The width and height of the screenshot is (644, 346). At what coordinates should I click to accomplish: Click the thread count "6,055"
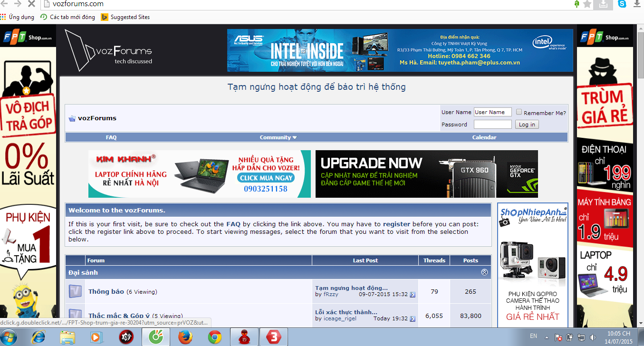(434, 316)
